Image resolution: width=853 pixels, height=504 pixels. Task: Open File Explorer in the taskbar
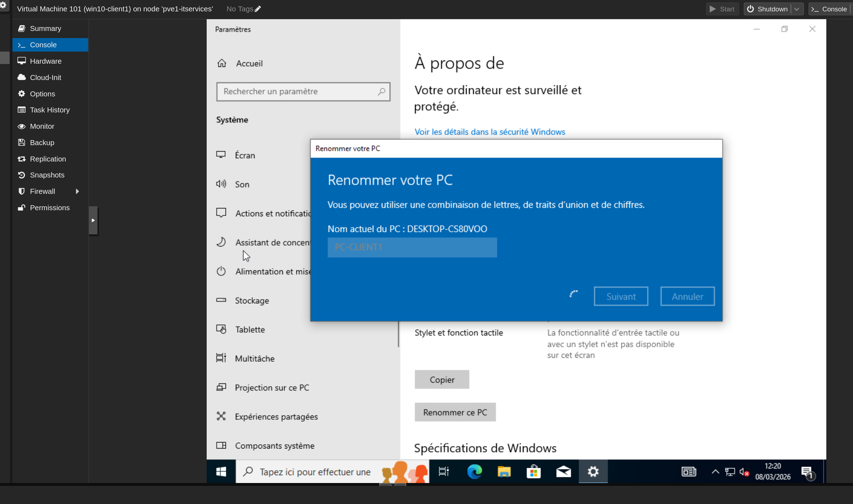coord(504,472)
